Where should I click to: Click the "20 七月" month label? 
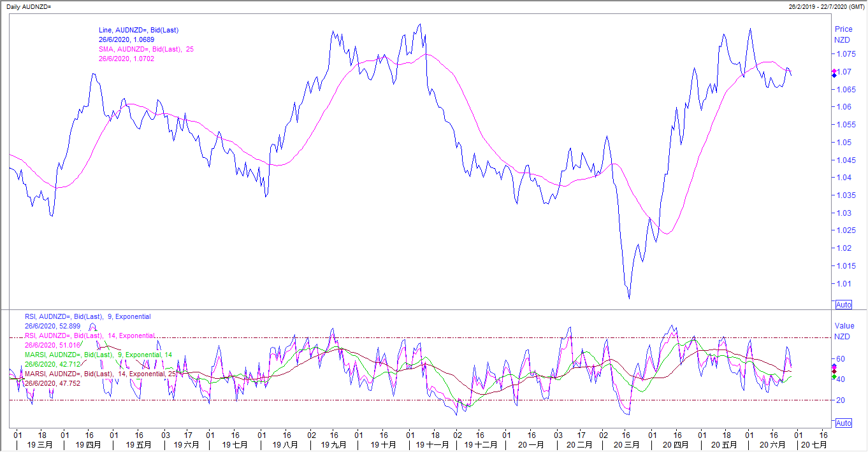click(814, 445)
